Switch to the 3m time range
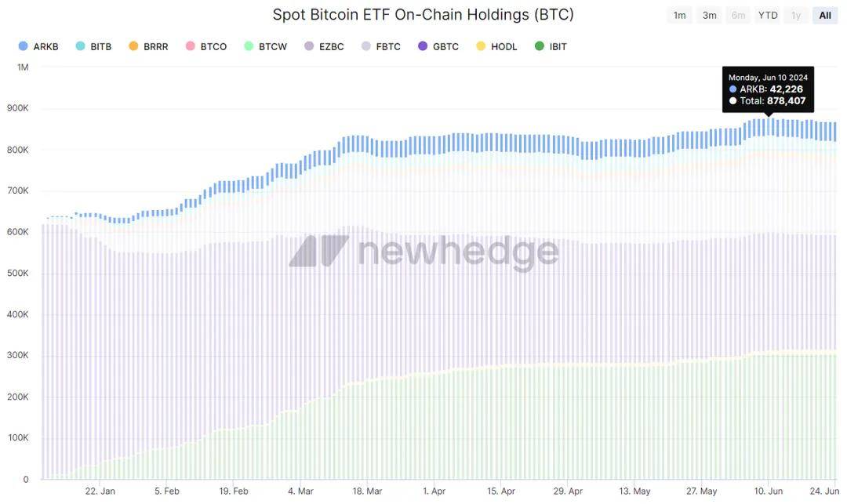 click(x=709, y=16)
